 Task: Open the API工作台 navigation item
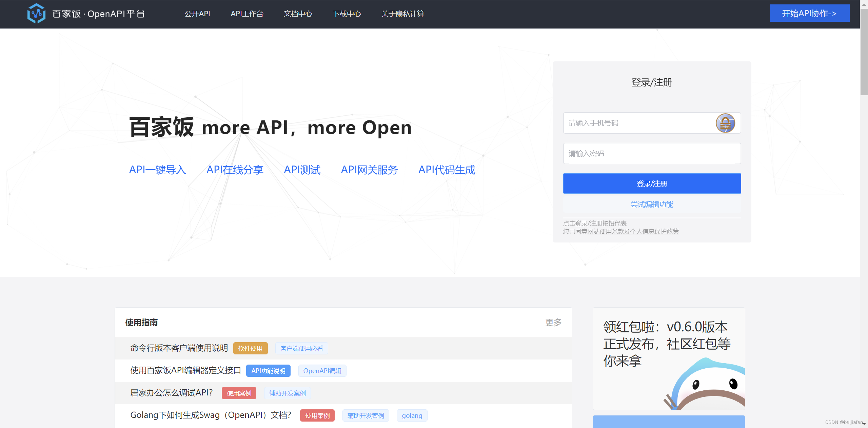coord(247,14)
